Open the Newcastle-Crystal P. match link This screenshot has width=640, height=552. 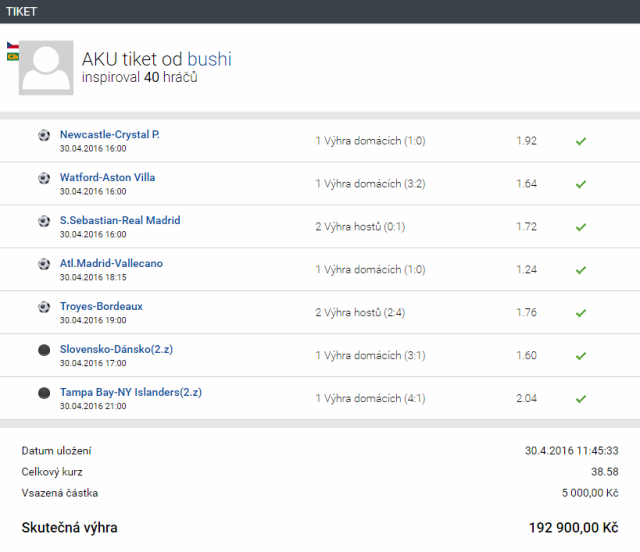pos(109,134)
